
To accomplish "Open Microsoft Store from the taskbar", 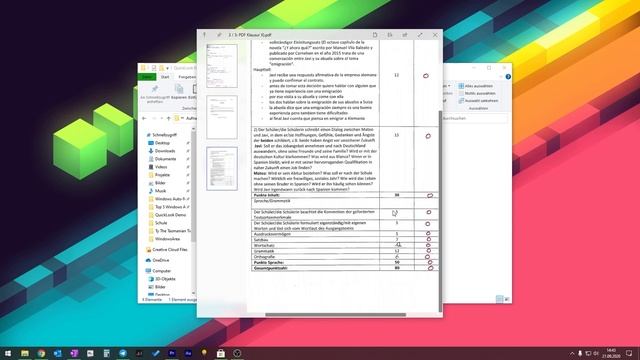I will (221, 353).
